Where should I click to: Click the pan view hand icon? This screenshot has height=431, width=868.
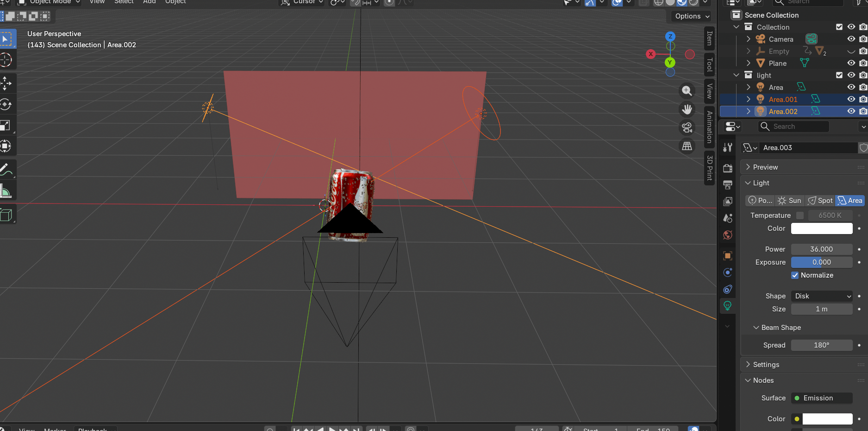coord(687,109)
